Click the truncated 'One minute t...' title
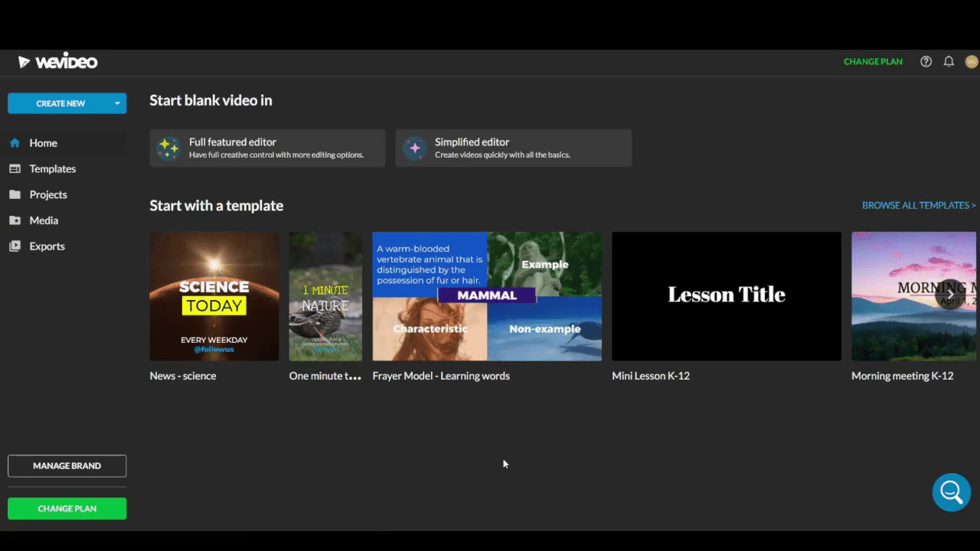The image size is (980, 551). tap(325, 376)
